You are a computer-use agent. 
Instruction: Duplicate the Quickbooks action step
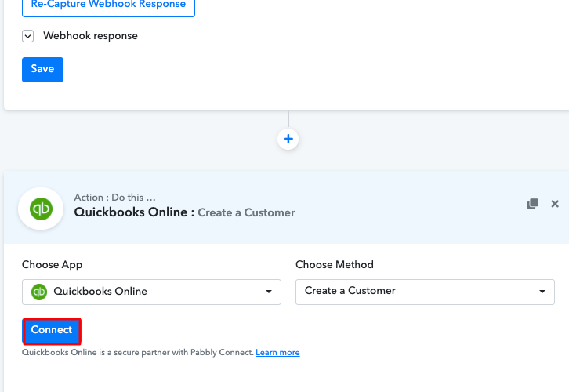[x=532, y=204]
